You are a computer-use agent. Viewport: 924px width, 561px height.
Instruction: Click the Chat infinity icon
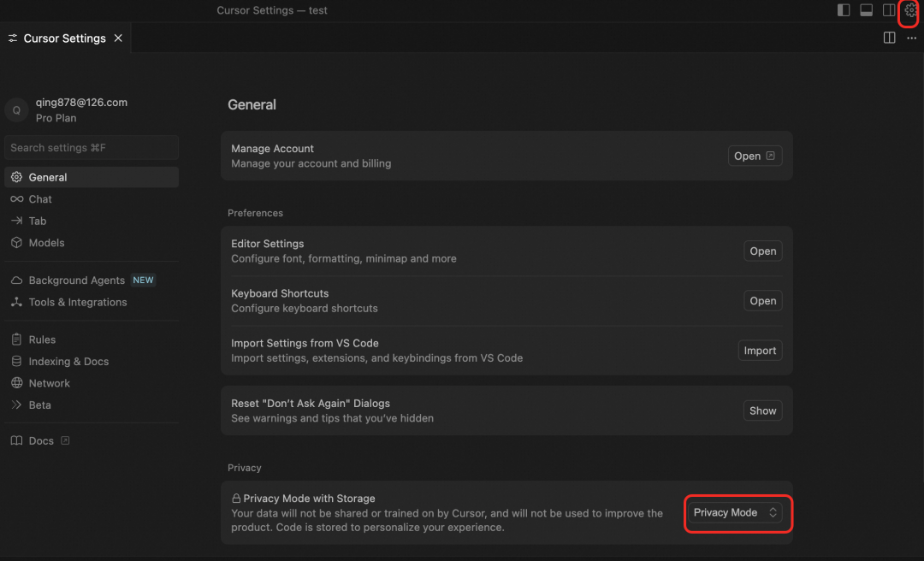(x=16, y=199)
